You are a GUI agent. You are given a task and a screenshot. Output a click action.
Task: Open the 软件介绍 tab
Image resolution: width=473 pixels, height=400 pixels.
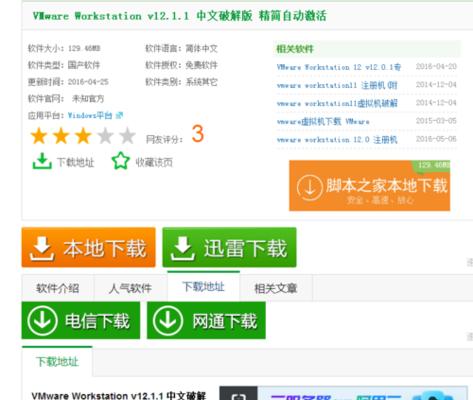58,288
